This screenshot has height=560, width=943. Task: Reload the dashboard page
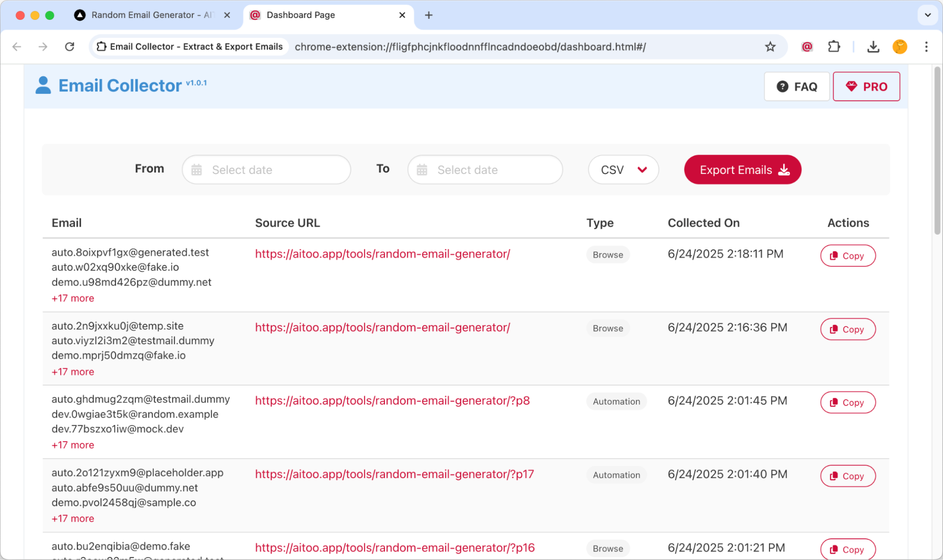(x=70, y=47)
